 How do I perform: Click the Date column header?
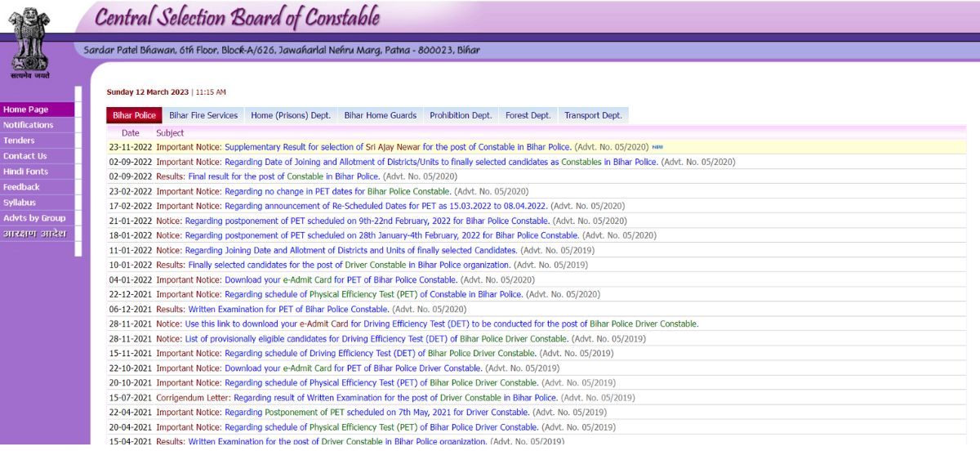click(131, 132)
